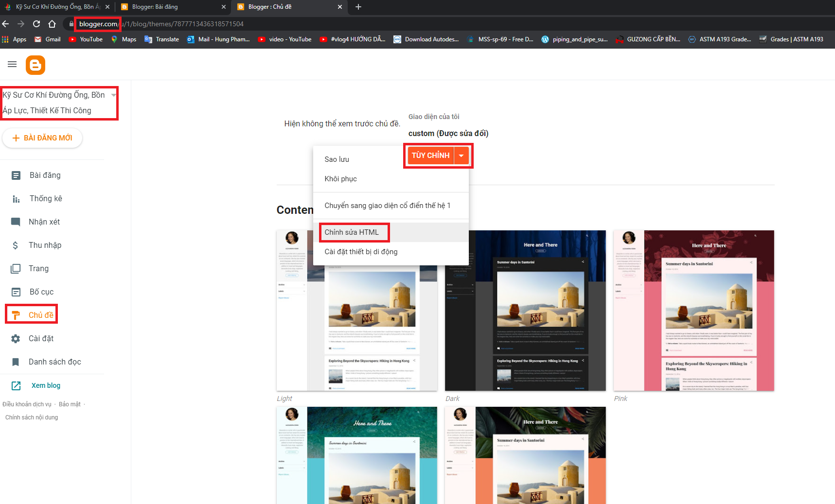The width and height of the screenshot is (835, 504).
Task: Open the hamburger menu
Action: 12,64
